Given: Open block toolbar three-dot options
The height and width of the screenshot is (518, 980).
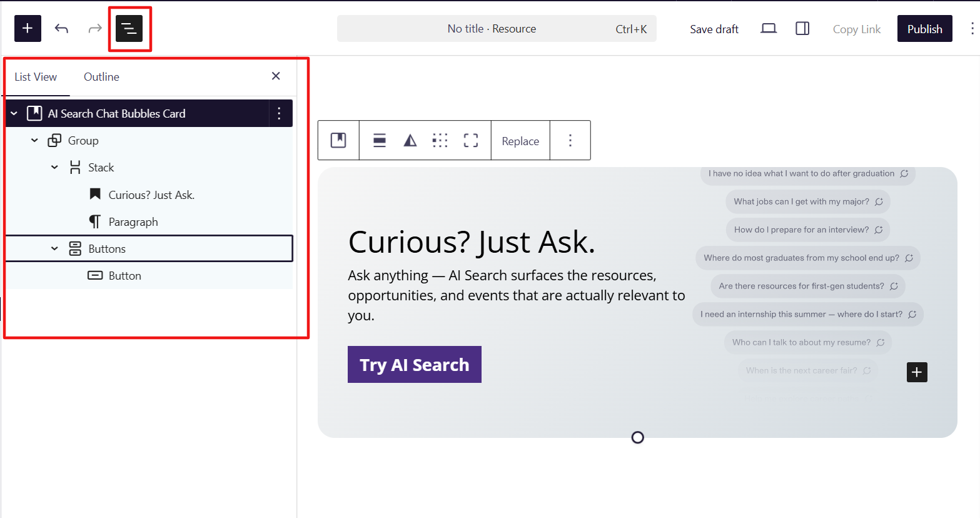Looking at the screenshot, I should tap(570, 140).
